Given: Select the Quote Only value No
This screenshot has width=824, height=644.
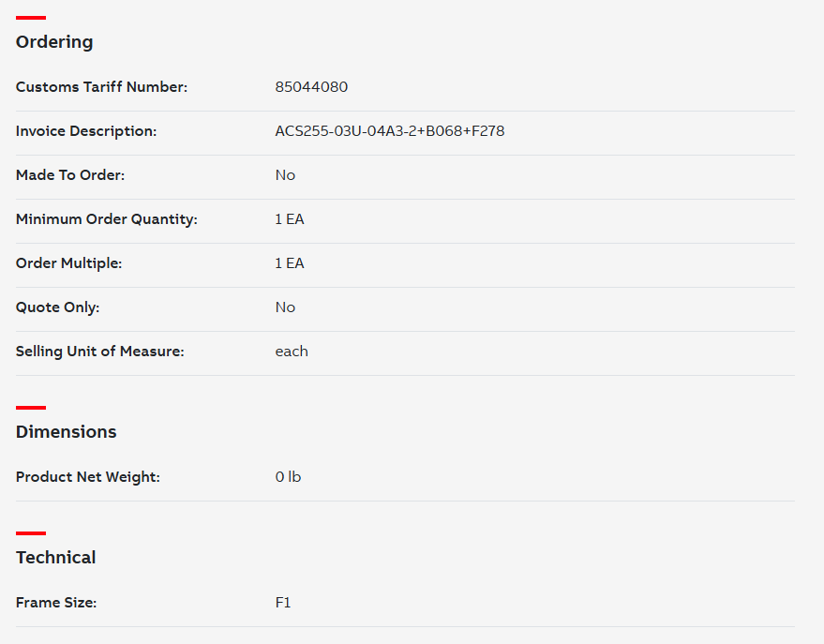Looking at the screenshot, I should click(285, 307).
